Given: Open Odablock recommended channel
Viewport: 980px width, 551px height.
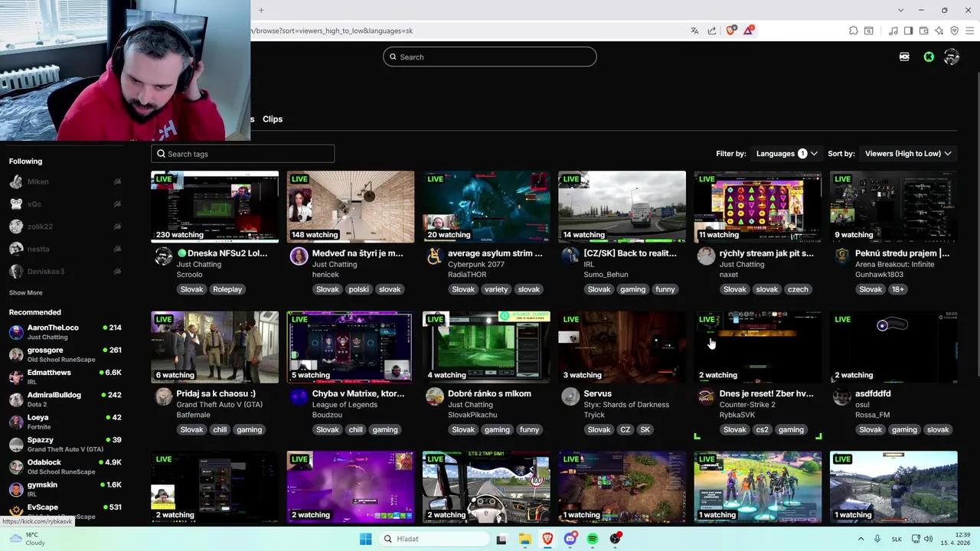Looking at the screenshot, I should [x=66, y=467].
